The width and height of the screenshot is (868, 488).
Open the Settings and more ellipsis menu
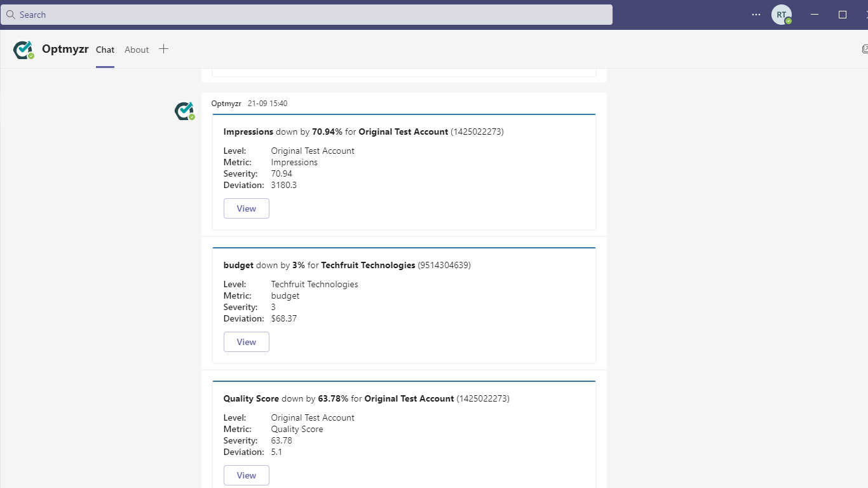pos(756,15)
